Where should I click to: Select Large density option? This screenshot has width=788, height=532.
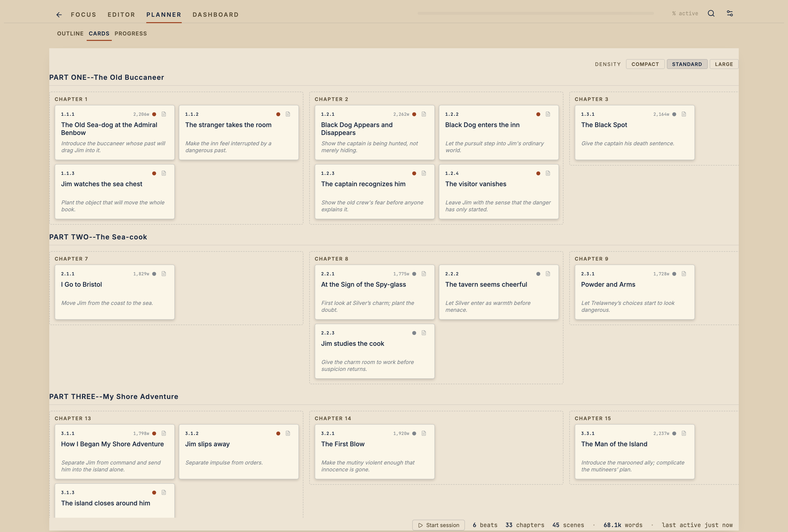coord(724,64)
